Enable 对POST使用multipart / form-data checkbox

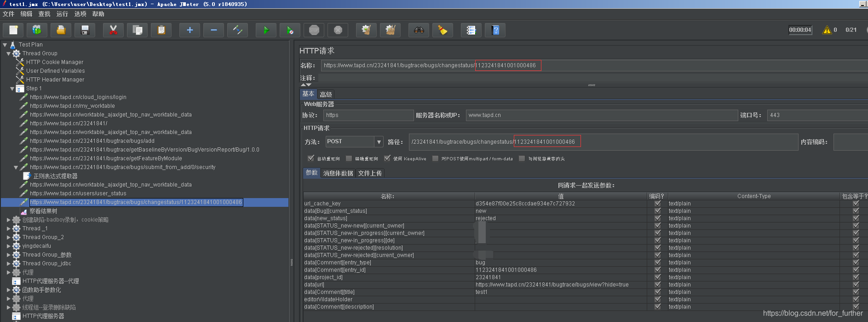tap(435, 158)
